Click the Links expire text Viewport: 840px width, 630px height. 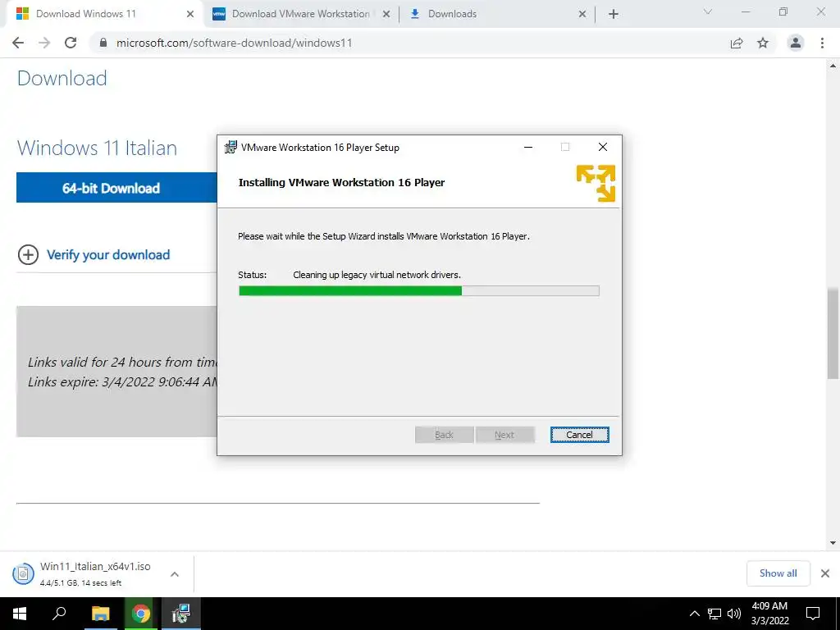pyautogui.click(x=122, y=382)
